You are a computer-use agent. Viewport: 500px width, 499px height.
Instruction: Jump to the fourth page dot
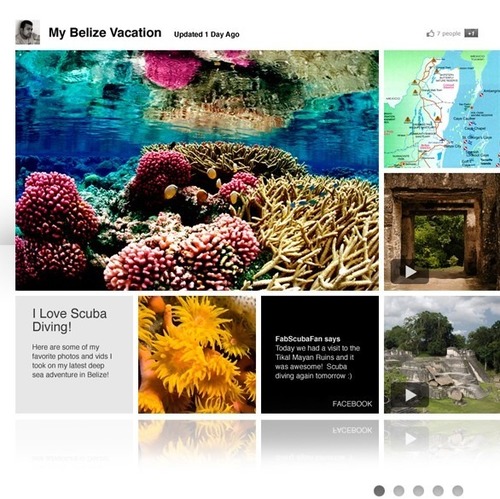pyautogui.click(x=438, y=491)
